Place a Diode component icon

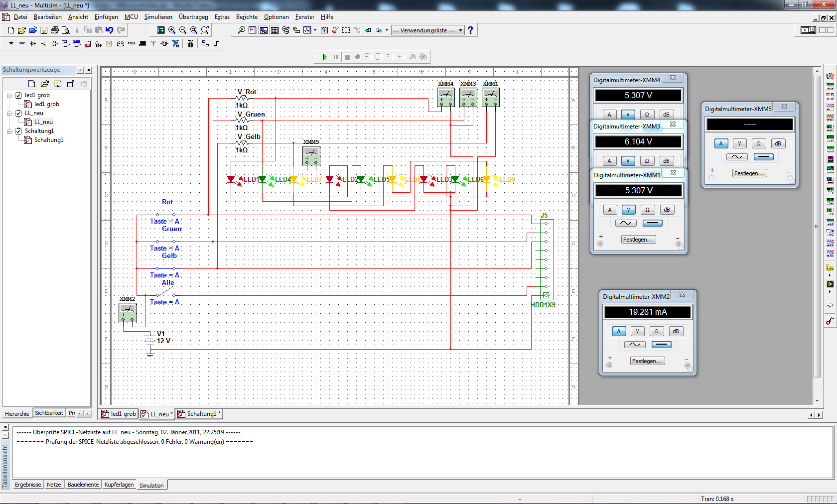click(33, 44)
